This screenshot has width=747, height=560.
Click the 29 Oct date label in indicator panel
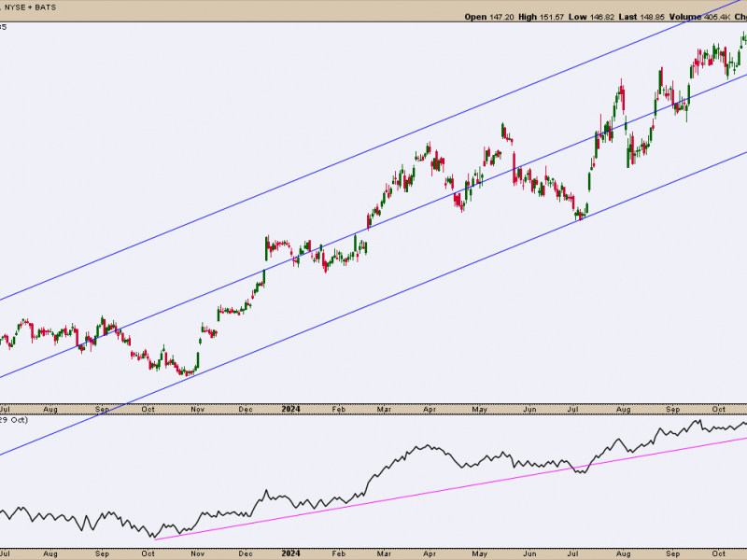(x=13, y=420)
